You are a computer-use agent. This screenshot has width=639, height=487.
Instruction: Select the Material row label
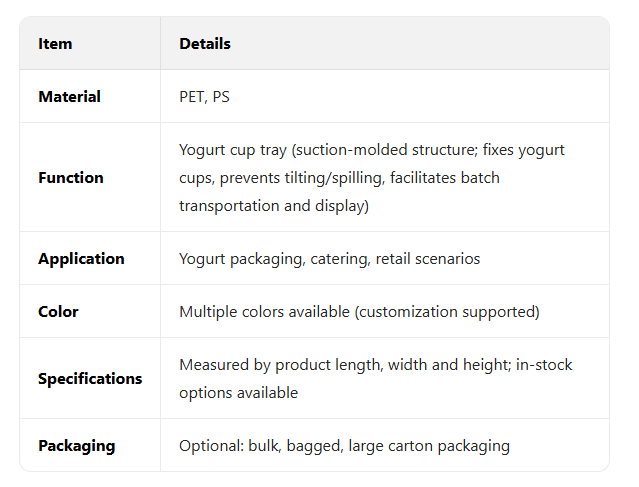(x=69, y=97)
